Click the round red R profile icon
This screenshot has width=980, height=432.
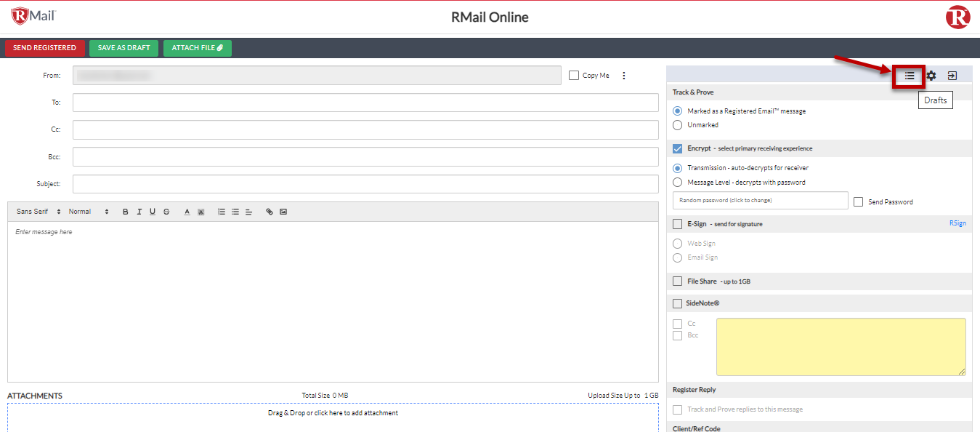[x=957, y=17]
